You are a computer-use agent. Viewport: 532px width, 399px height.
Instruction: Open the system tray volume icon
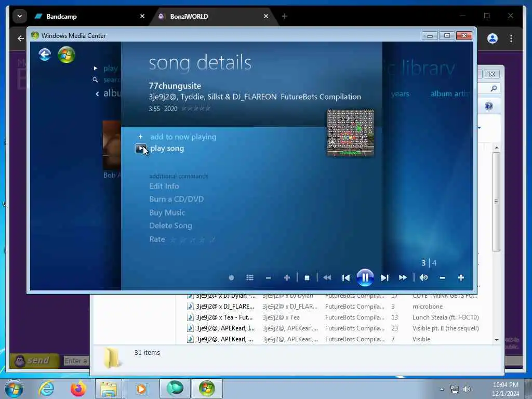467,389
